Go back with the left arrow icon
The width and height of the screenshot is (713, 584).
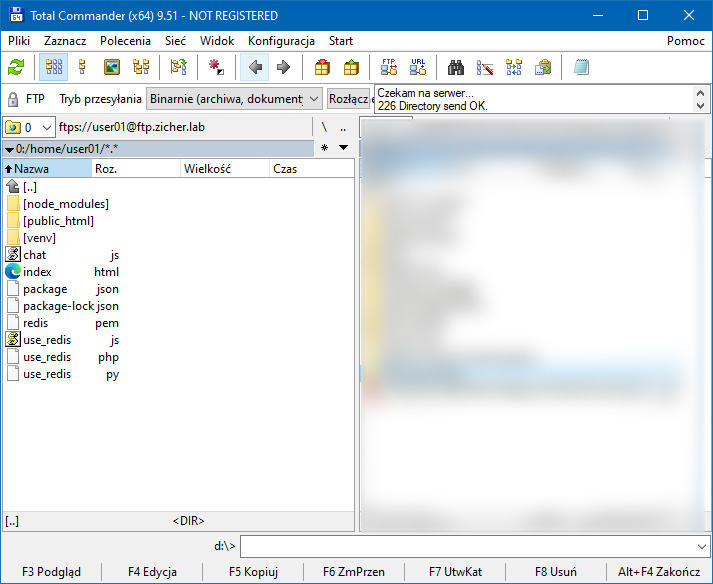(255, 68)
